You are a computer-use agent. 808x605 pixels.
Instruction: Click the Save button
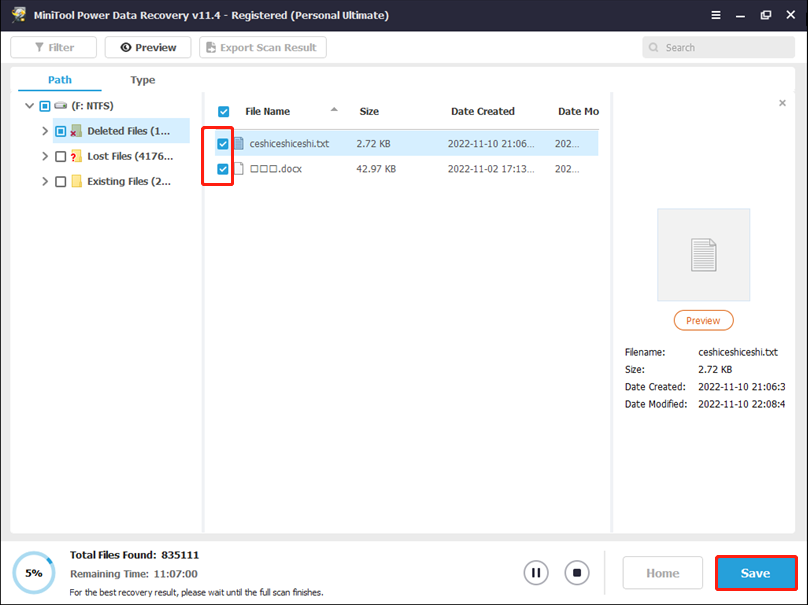(756, 573)
